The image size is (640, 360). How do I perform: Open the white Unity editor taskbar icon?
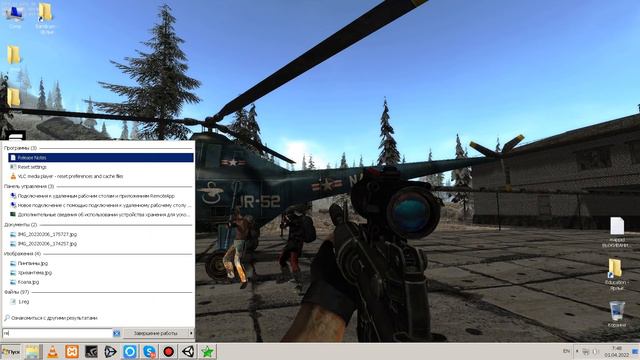click(x=188, y=352)
